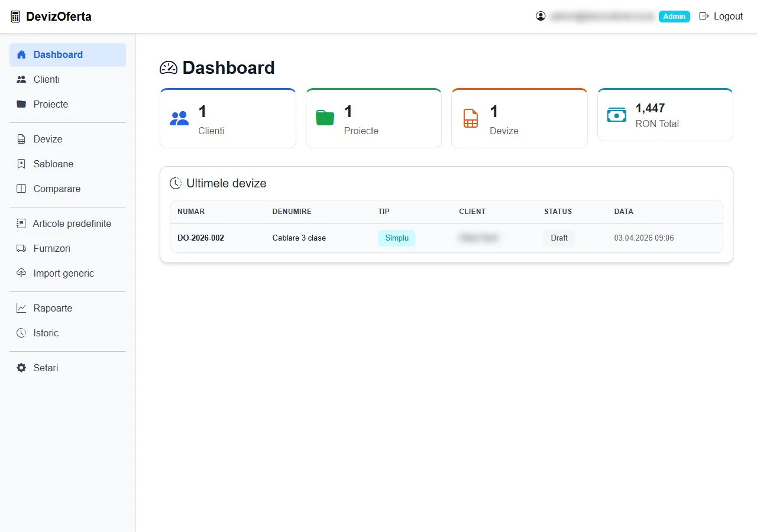This screenshot has height=532, width=757.
Task: Open the Istoric history page
Action: click(x=67, y=333)
